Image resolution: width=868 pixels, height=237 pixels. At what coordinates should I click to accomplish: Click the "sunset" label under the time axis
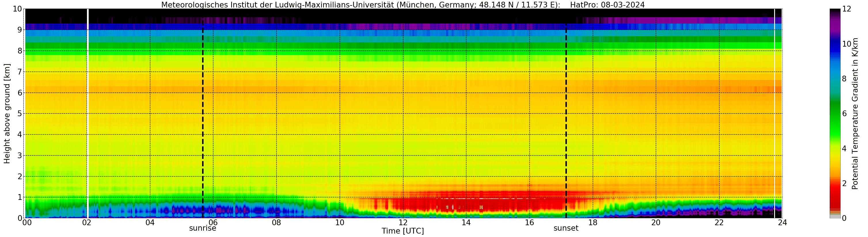pyautogui.click(x=566, y=228)
